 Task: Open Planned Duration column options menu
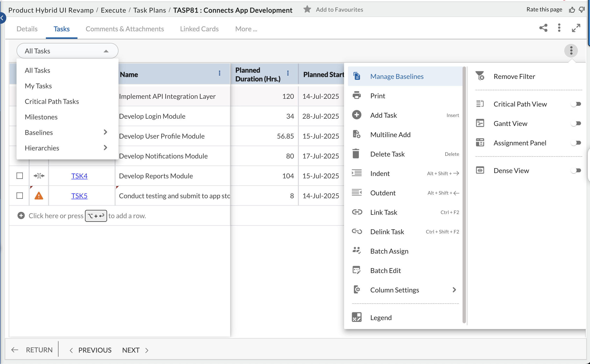tap(288, 73)
